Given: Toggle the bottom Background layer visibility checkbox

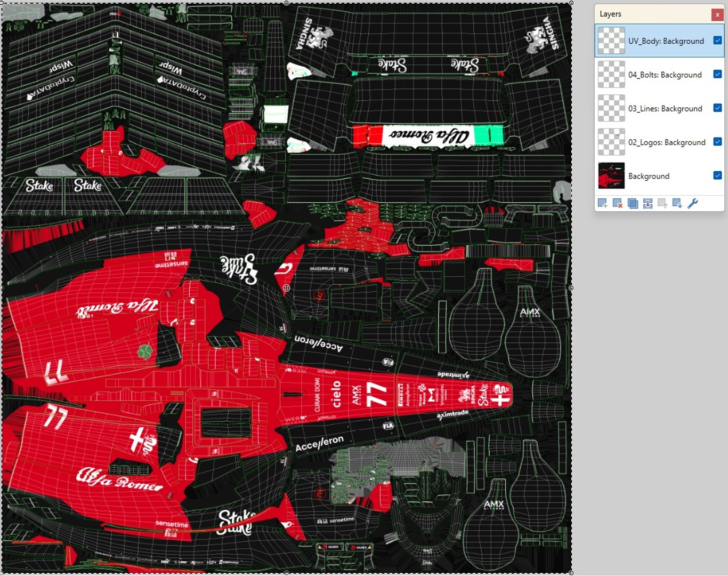Looking at the screenshot, I should (x=717, y=175).
